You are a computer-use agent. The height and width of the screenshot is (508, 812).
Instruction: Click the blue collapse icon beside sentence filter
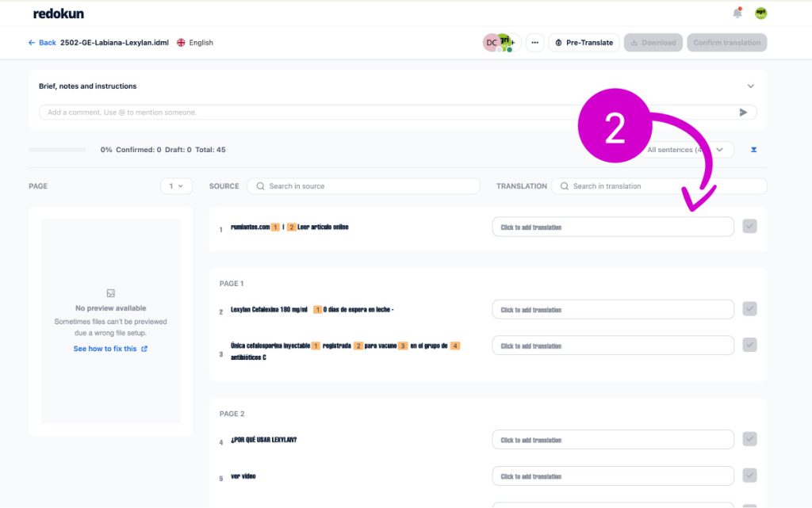753,150
